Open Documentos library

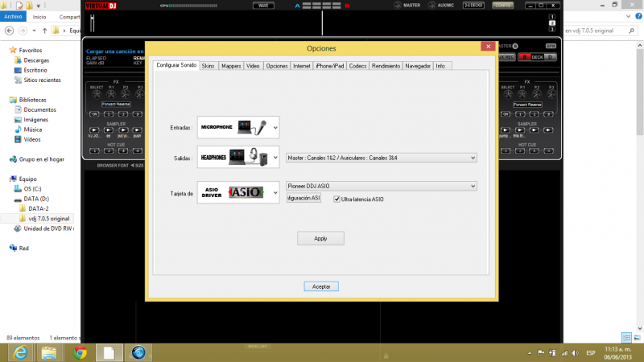39,109
